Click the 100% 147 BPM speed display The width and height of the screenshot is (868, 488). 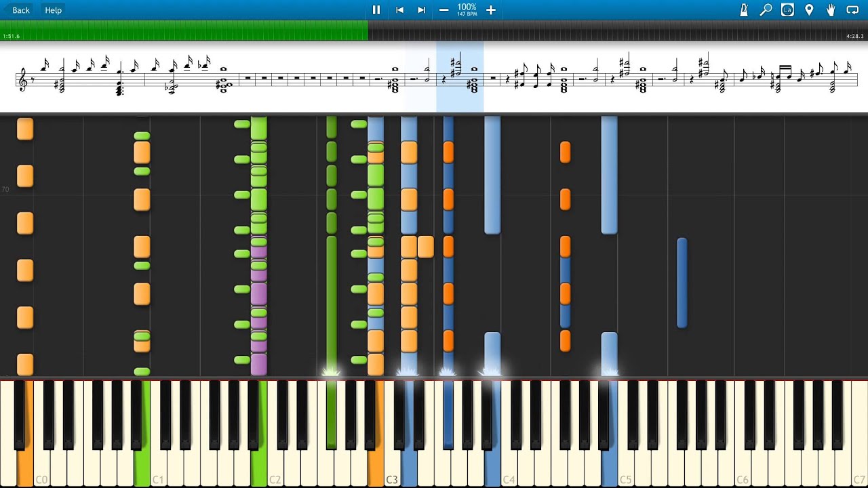tap(467, 10)
